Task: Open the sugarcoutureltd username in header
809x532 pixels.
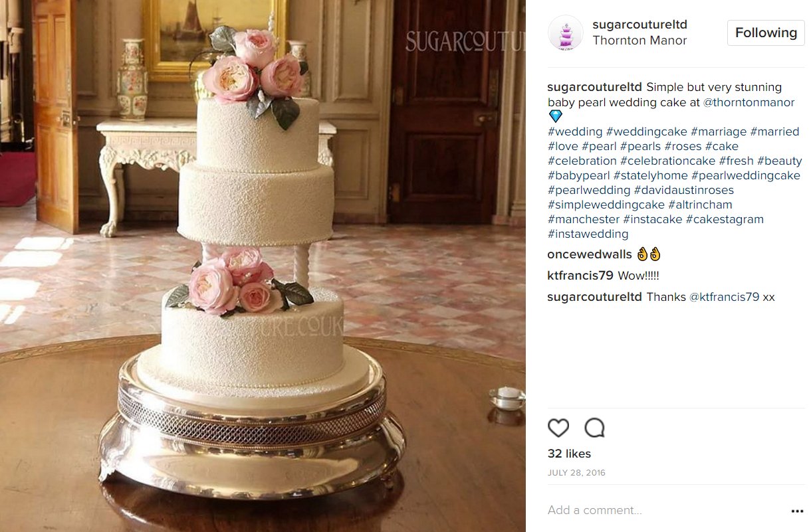Action: click(x=639, y=25)
